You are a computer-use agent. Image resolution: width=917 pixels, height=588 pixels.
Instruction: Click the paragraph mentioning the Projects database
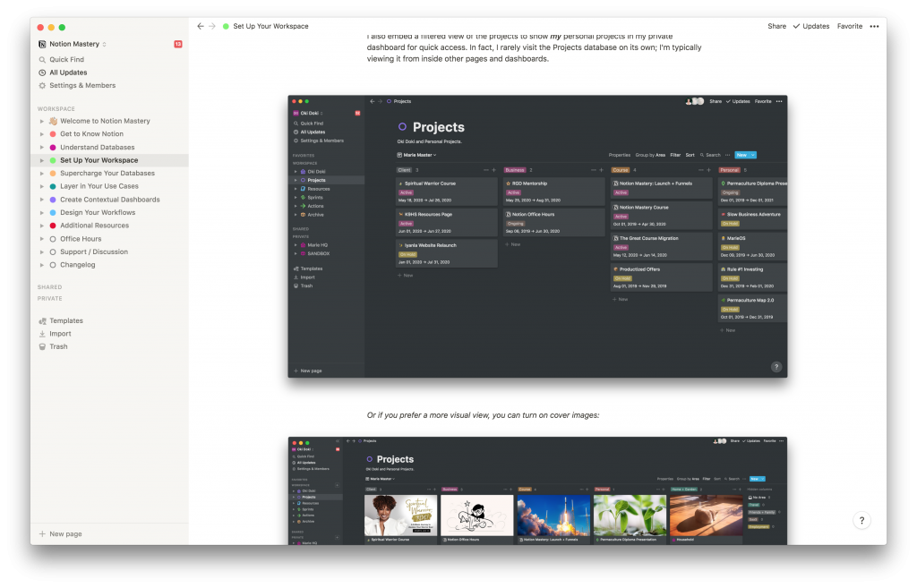[x=534, y=48]
